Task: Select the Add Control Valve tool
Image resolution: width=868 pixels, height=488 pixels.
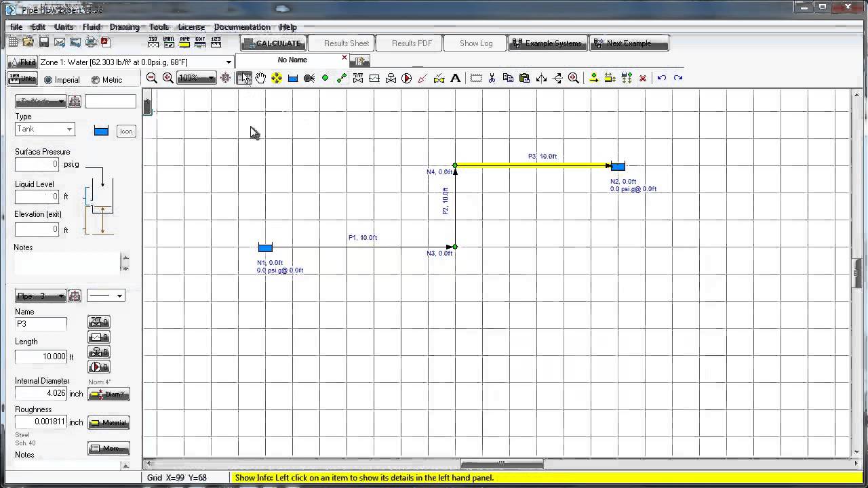Action: (x=391, y=78)
